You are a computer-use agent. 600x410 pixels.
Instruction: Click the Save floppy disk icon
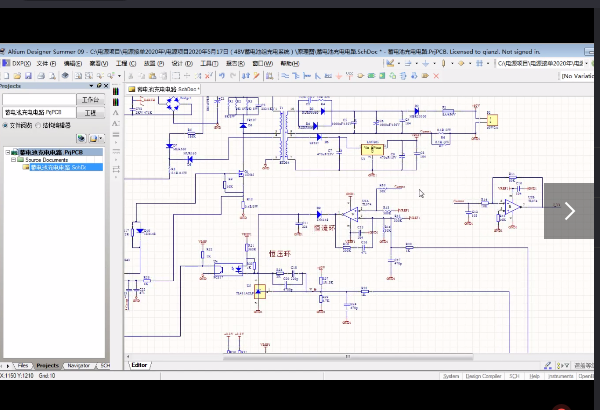tap(28, 76)
